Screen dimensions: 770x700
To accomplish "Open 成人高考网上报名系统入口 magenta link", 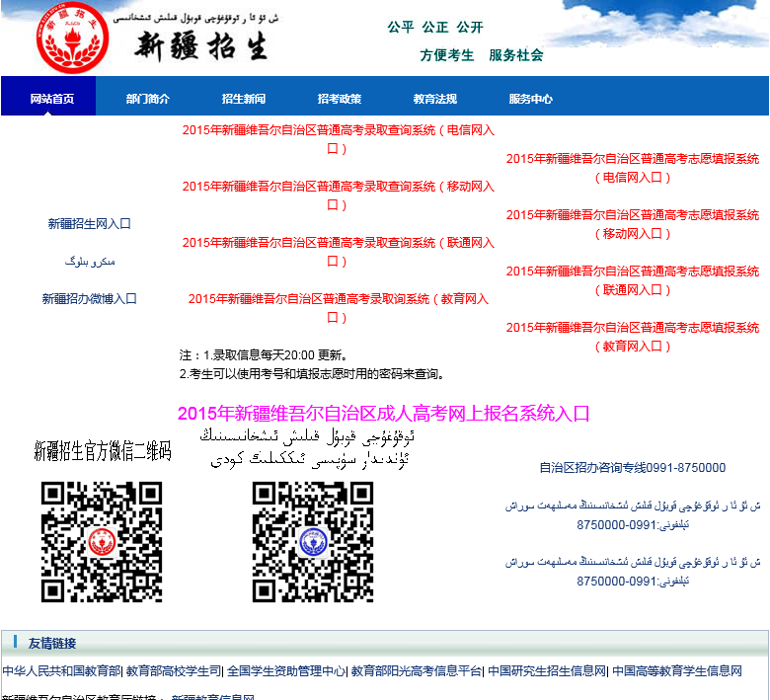I will pos(383,413).
